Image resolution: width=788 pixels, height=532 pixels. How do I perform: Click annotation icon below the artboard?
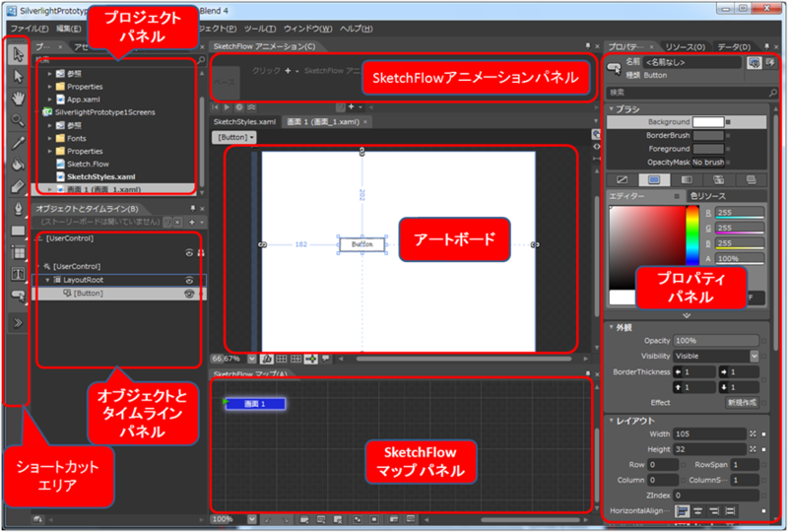(326, 359)
